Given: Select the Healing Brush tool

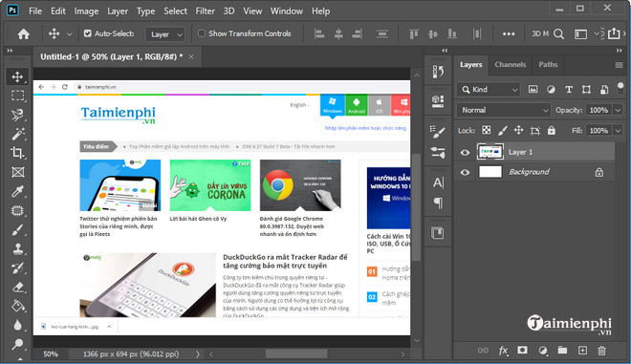Looking at the screenshot, I should 17,211.
